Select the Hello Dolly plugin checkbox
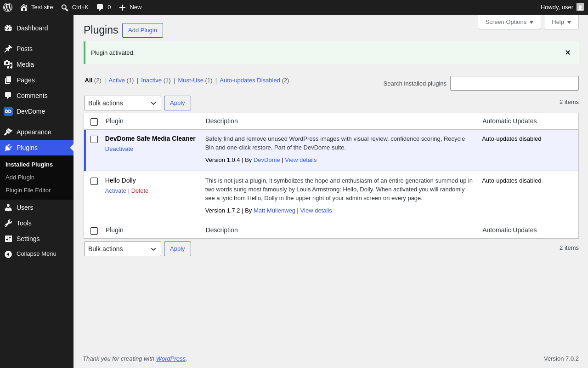The image size is (588, 368). [x=94, y=181]
